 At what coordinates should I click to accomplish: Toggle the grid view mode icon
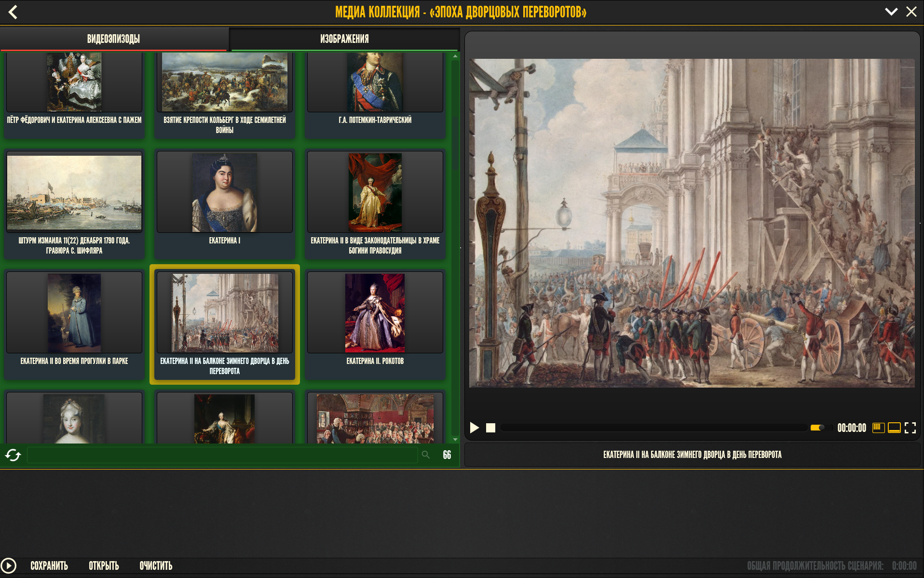pyautogui.click(x=878, y=428)
